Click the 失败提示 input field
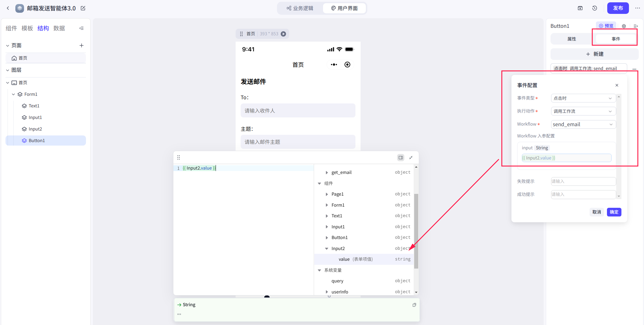Viewport: 644px width, 325px height. click(x=583, y=181)
